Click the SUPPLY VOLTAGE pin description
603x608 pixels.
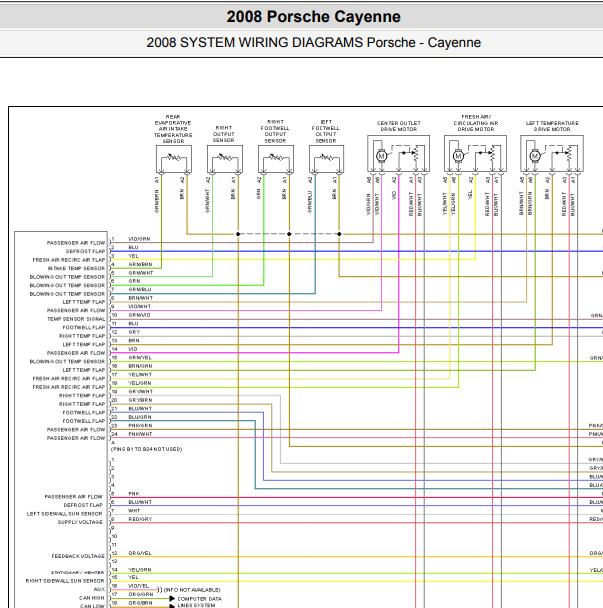pyautogui.click(x=80, y=523)
